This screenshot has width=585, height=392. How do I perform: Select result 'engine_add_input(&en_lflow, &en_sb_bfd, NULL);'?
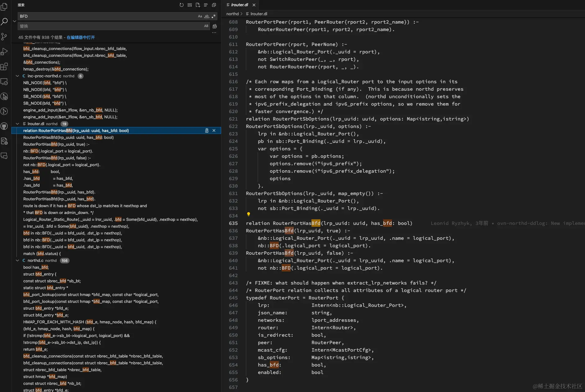point(70,117)
